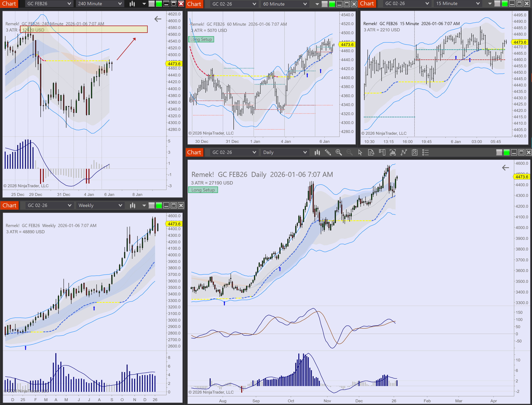Open chart properties list icon

[425, 152]
